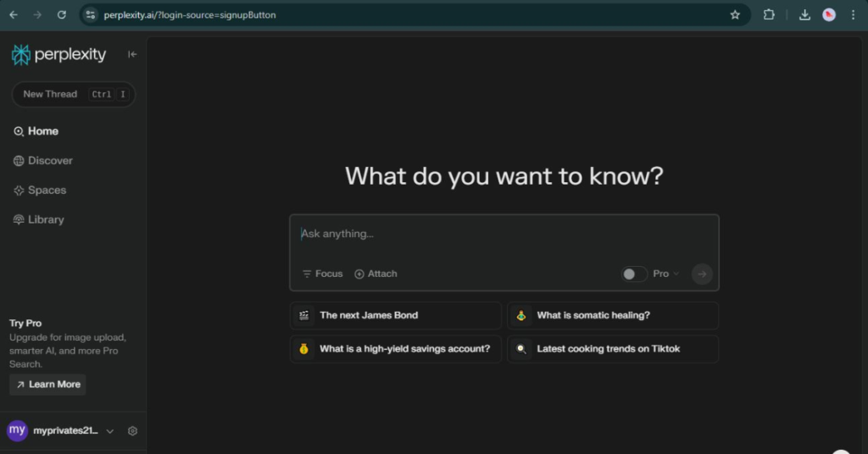Choose 'Latest cooking trends on Tiktok'
Viewport: 868px width, 454px height.
613,349
